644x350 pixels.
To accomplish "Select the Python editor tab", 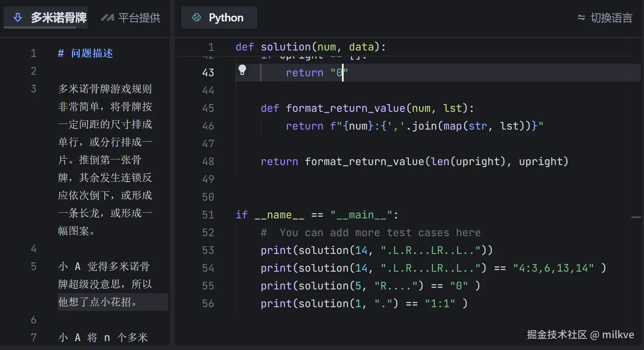I will 219,17.
